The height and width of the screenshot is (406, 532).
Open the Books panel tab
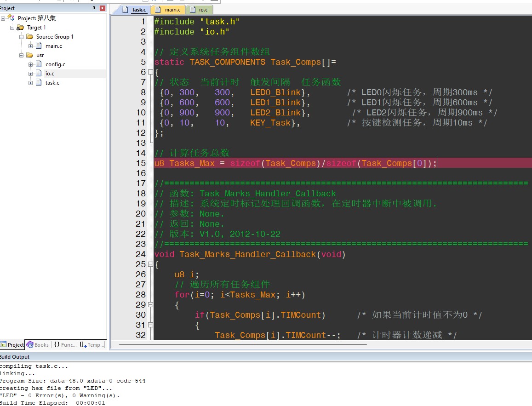click(38, 345)
